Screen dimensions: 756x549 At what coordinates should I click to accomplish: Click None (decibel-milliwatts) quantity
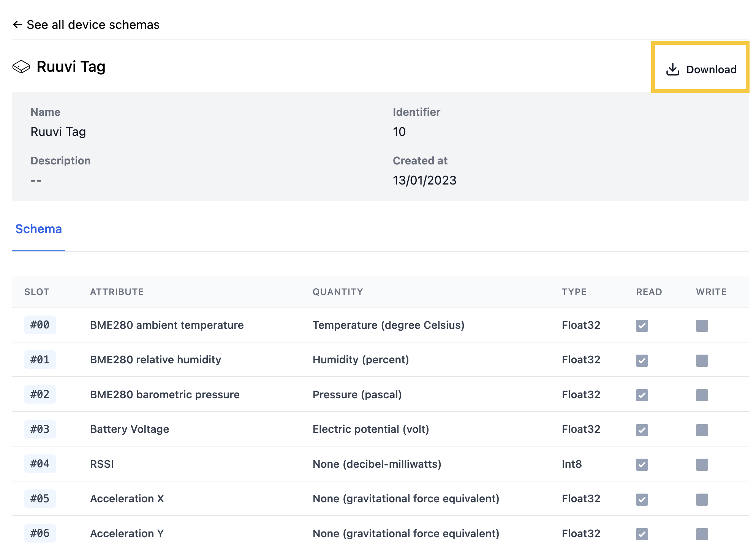[x=377, y=464]
